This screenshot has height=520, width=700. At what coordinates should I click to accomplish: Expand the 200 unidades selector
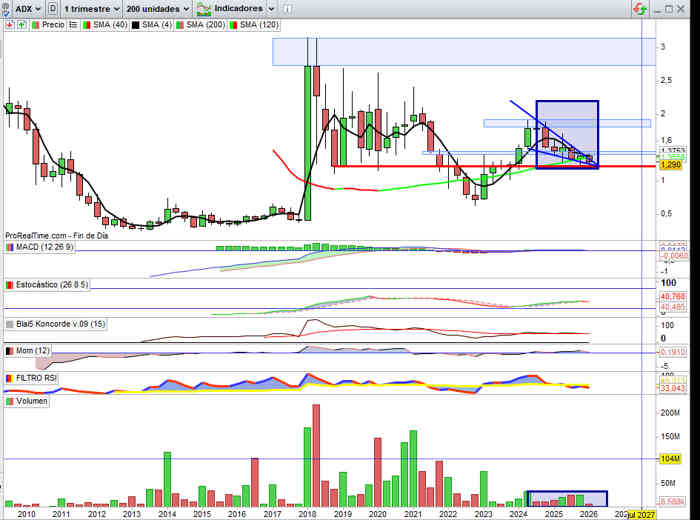coord(152,8)
